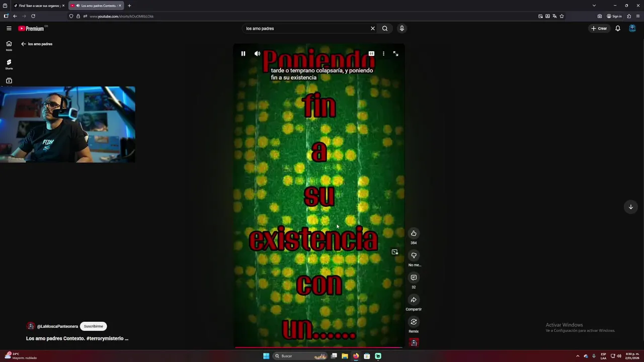Show hidden system tray icons

point(578,356)
